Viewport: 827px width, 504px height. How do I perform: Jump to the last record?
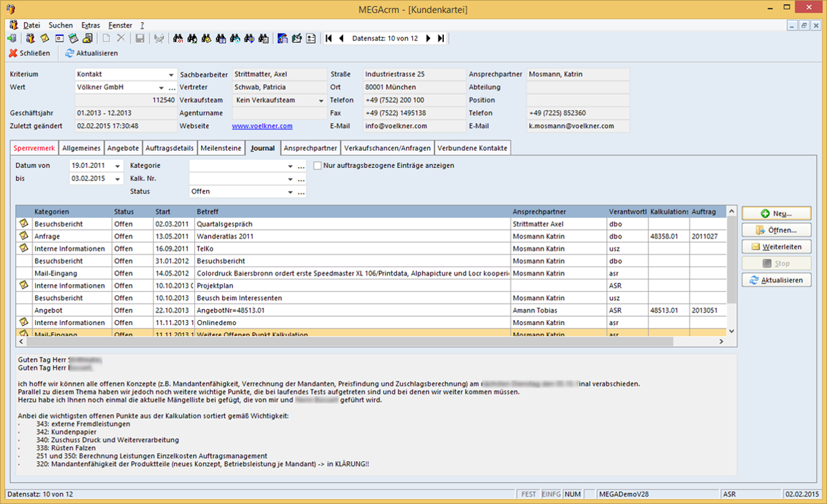tap(441, 39)
